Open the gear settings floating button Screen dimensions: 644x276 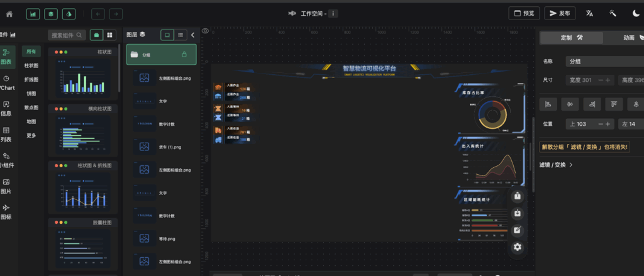click(518, 247)
